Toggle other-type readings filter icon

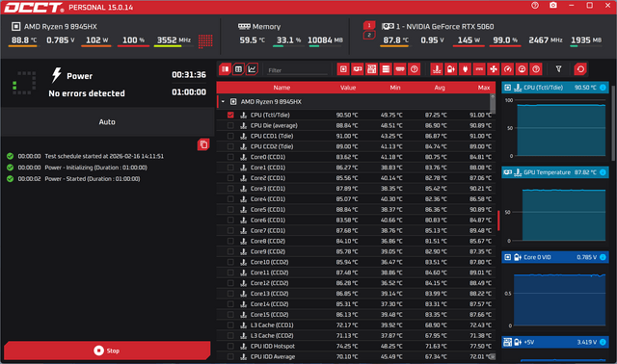pos(536,69)
